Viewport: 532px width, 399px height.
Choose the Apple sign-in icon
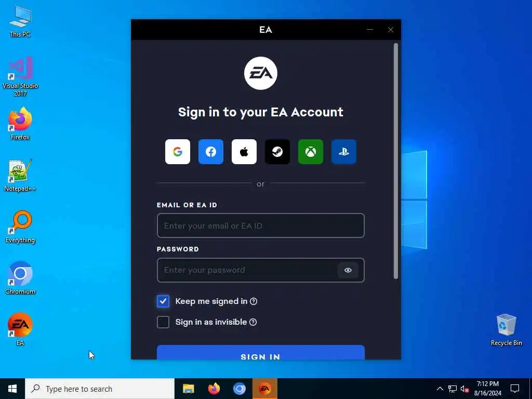[244, 152]
